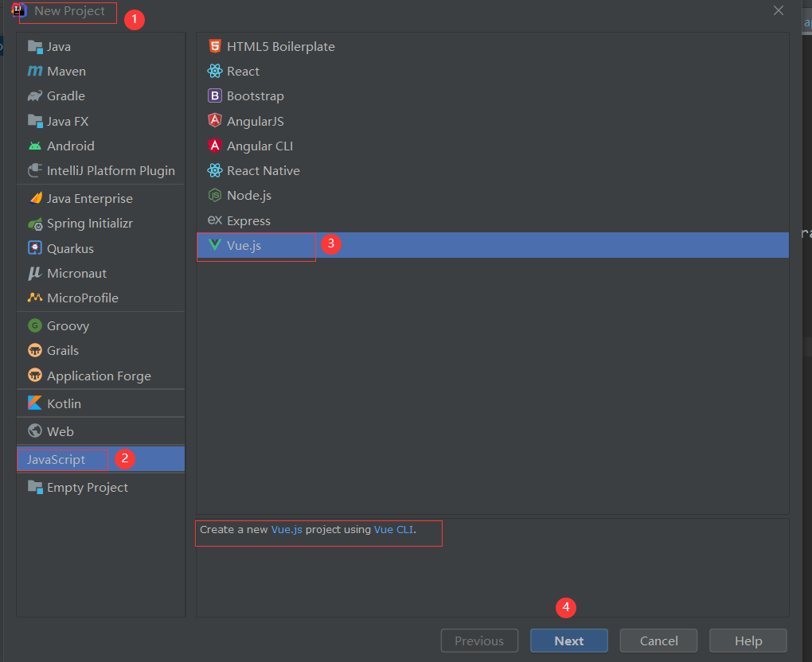Click the Java FX folder icon

pyautogui.click(x=35, y=121)
